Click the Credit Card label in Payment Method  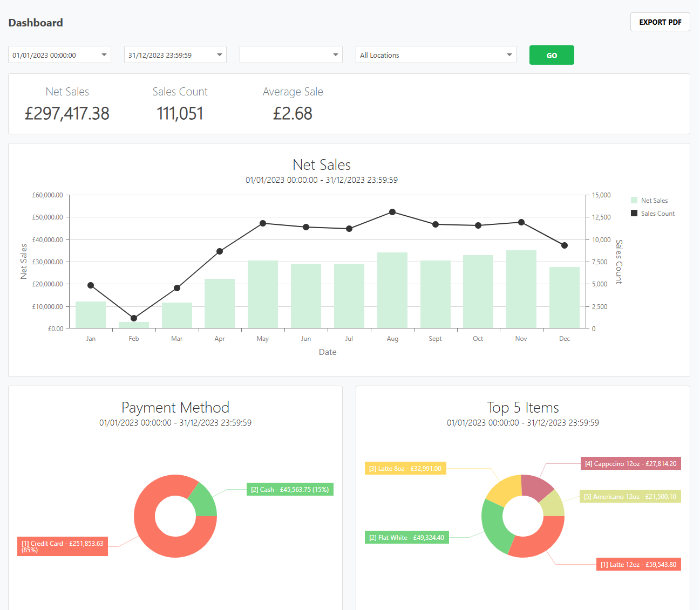tap(63, 546)
